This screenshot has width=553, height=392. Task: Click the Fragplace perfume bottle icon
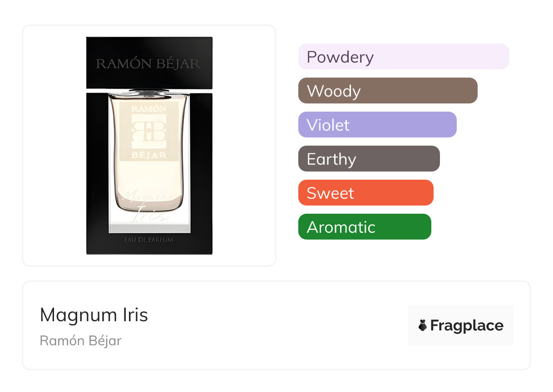pyautogui.click(x=423, y=325)
